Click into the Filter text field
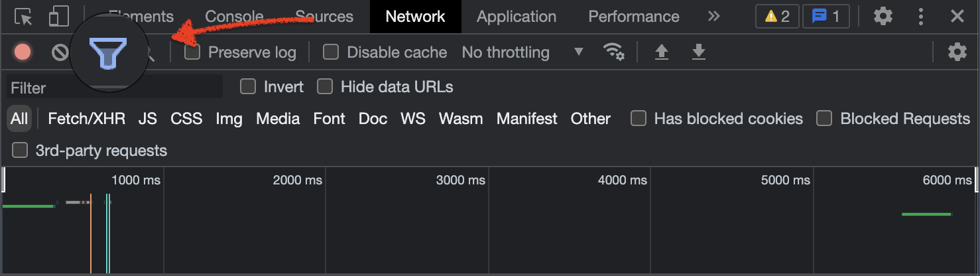 tap(114, 88)
